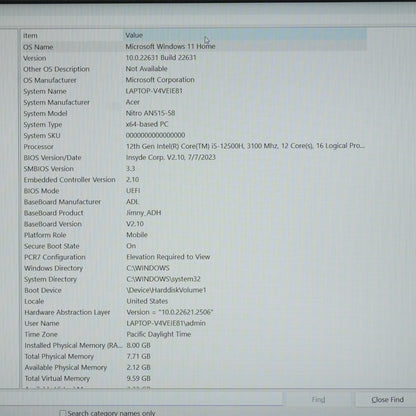Select the Total Virtual Memory row

pyautogui.click(x=193, y=378)
